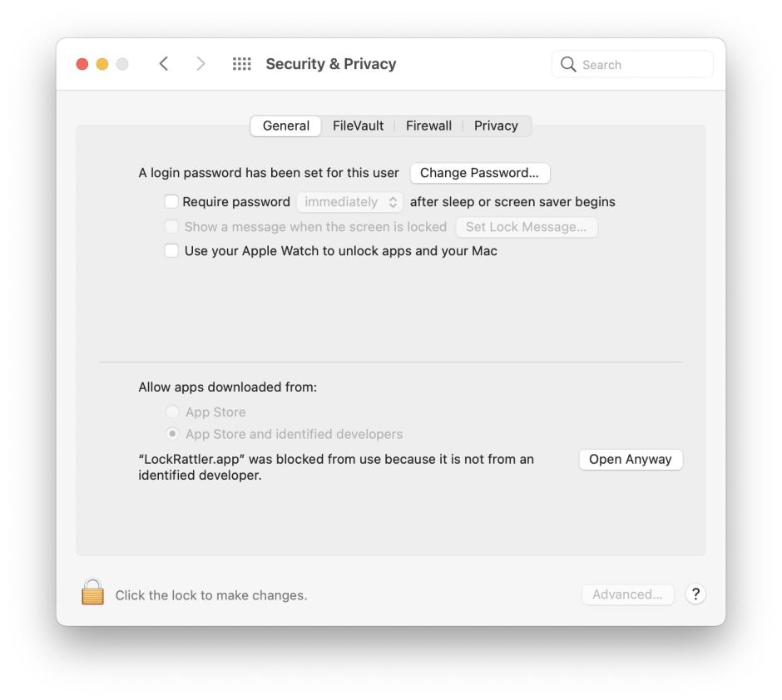Check Show a message when locked
The height and width of the screenshot is (700, 782).
click(x=171, y=226)
